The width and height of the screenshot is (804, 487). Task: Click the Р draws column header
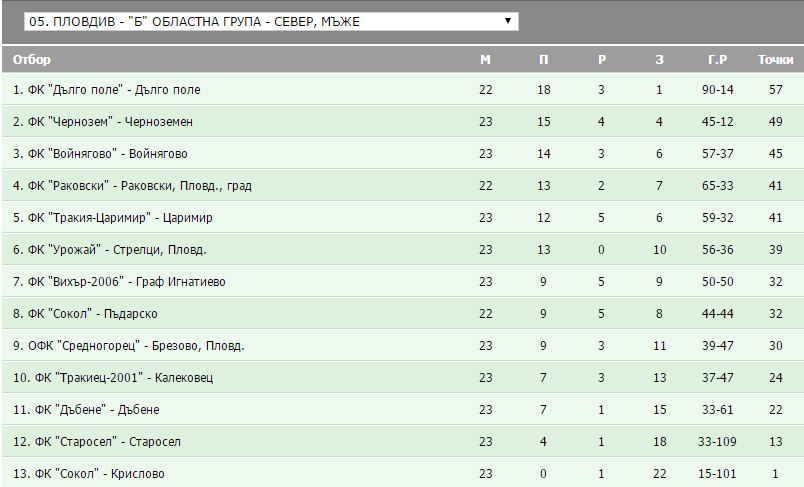pos(601,59)
